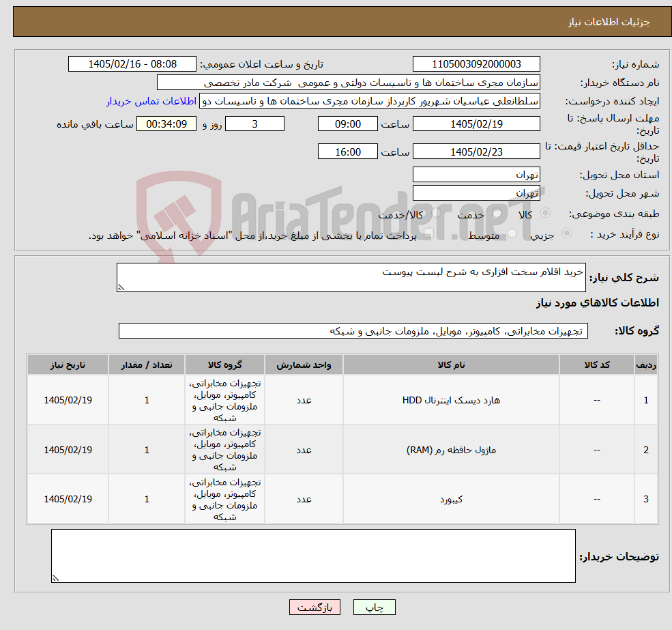Click the هارد دیسک اینترنال HDD item name

pyautogui.click(x=451, y=400)
